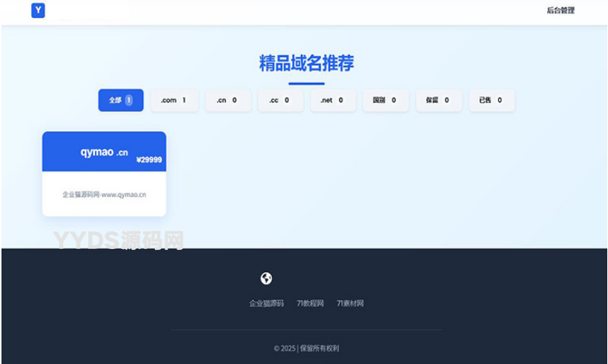This screenshot has height=364, width=608.
Task: Click the globe icon in footer
Action: (266, 278)
